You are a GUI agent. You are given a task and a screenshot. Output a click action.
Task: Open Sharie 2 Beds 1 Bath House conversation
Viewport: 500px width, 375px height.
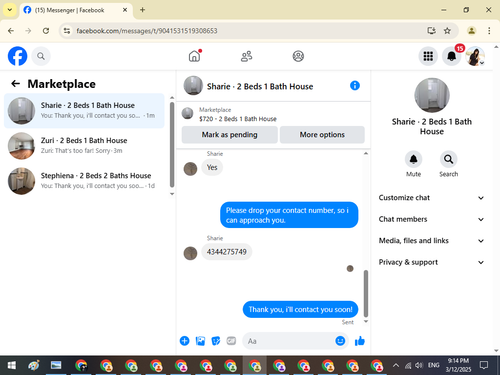point(84,111)
